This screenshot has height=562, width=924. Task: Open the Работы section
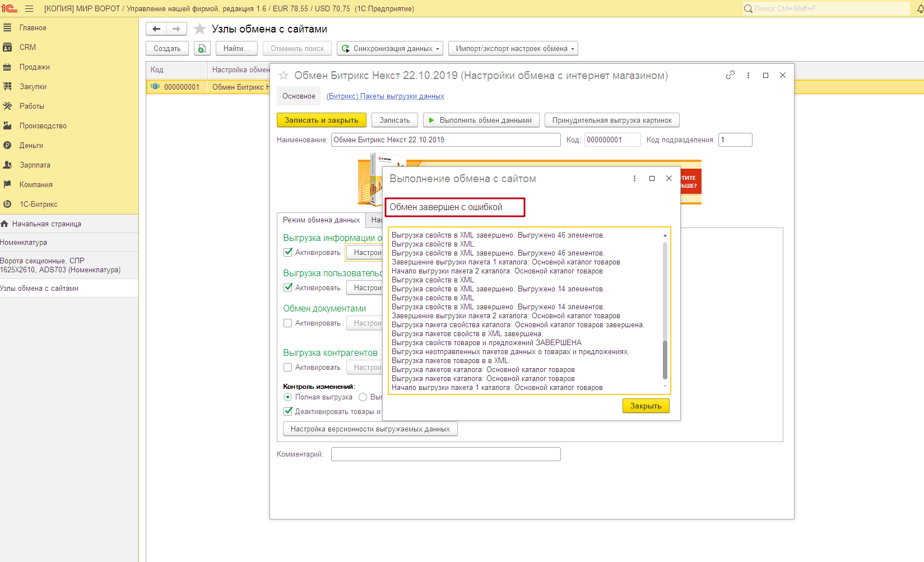coord(31,106)
